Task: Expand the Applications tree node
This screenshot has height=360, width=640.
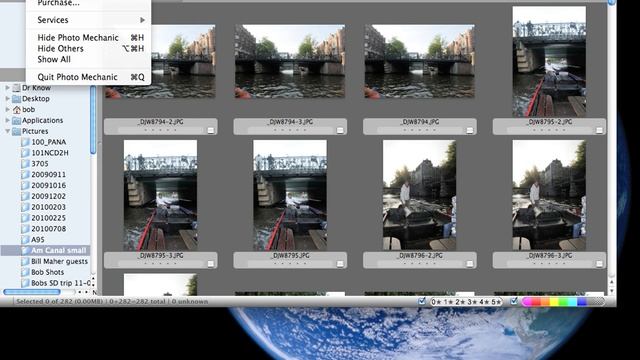Action: pyautogui.click(x=7, y=120)
